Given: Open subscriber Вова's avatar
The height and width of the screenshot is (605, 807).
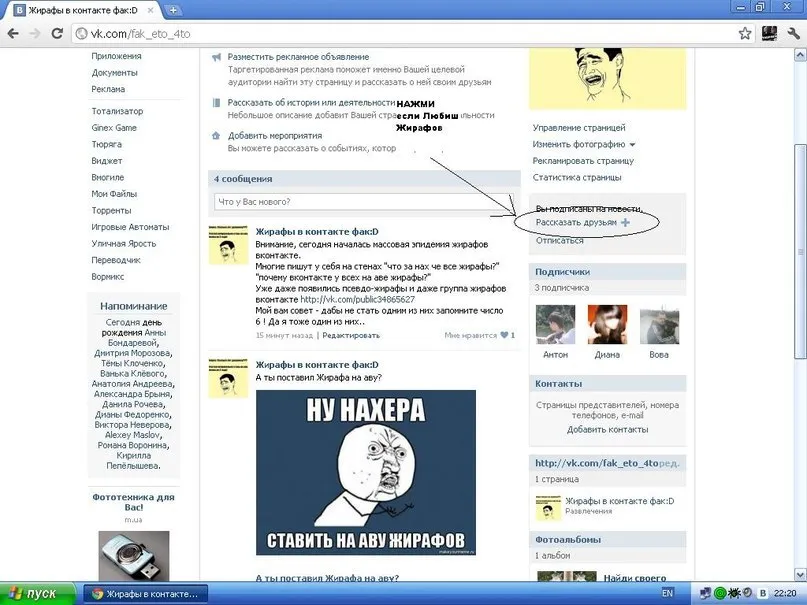Looking at the screenshot, I should pos(659,325).
